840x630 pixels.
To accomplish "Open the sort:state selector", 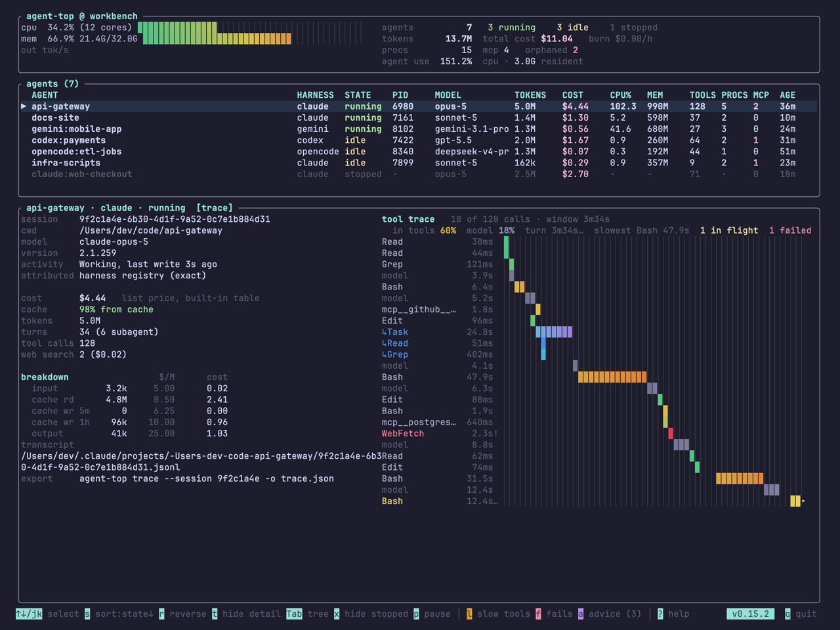I will (124, 614).
